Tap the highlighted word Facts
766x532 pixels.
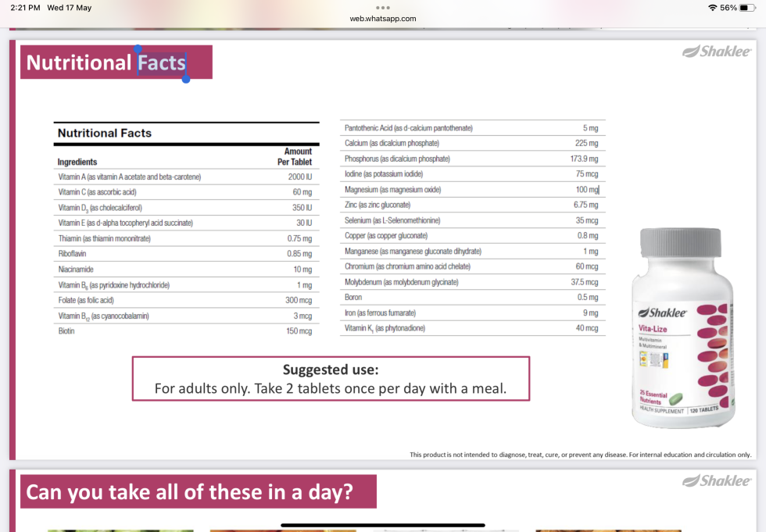(162, 63)
